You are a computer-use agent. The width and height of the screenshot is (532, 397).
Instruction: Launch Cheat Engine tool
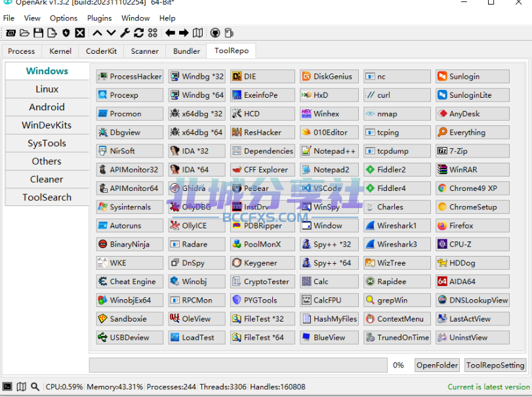(130, 282)
